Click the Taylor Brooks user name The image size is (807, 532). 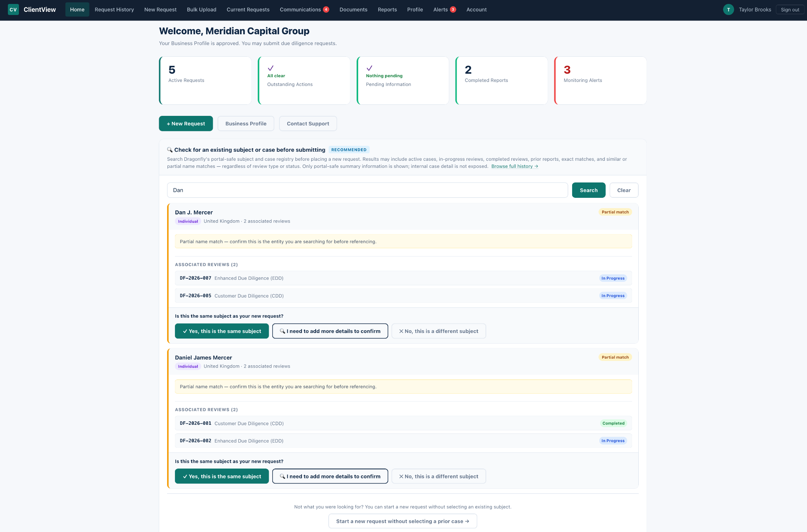755,9
